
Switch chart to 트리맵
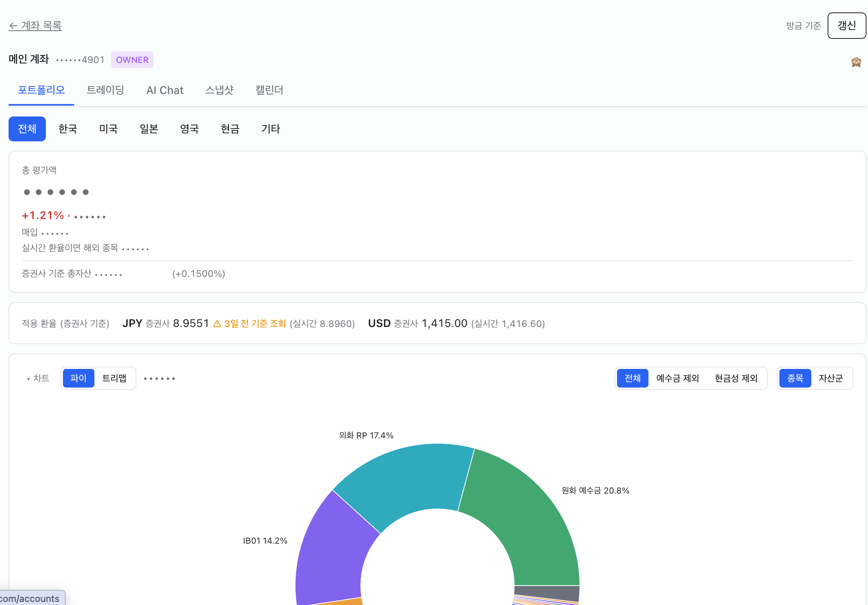pyautogui.click(x=114, y=378)
